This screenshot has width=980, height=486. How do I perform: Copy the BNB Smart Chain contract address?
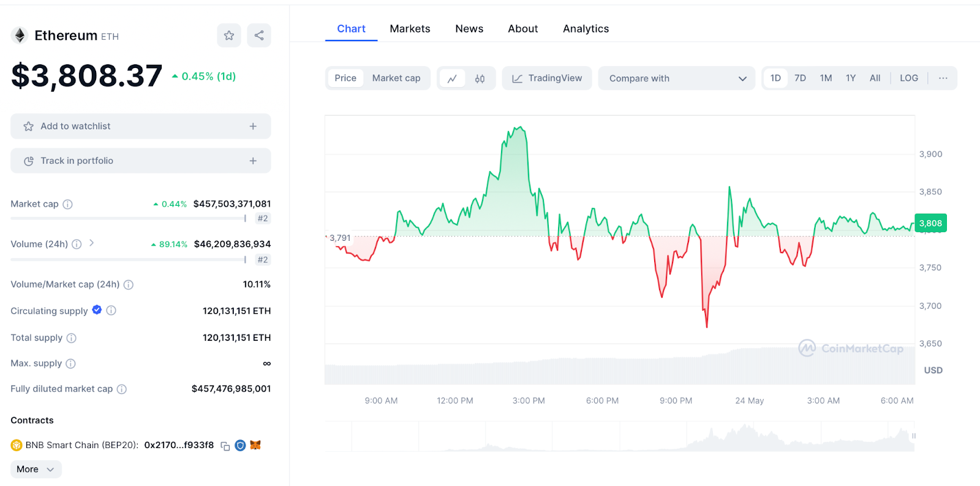tap(225, 446)
